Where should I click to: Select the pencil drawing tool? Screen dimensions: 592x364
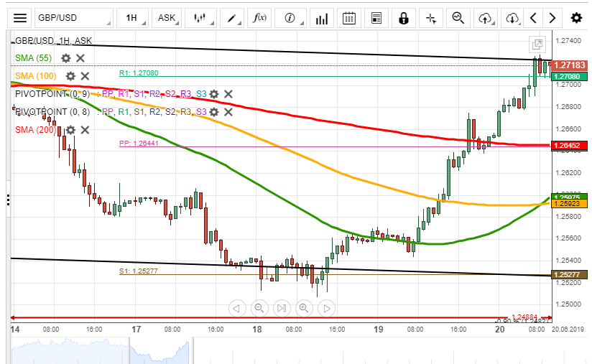pos(232,18)
